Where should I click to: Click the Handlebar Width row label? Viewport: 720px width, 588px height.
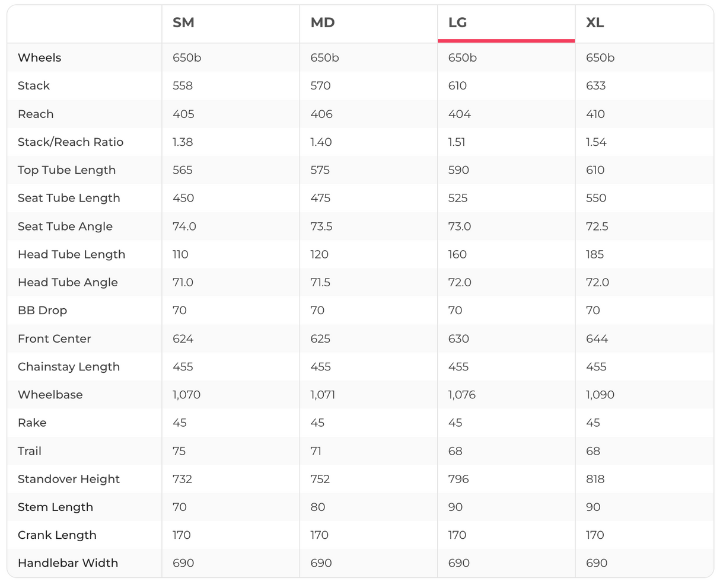tap(68, 563)
